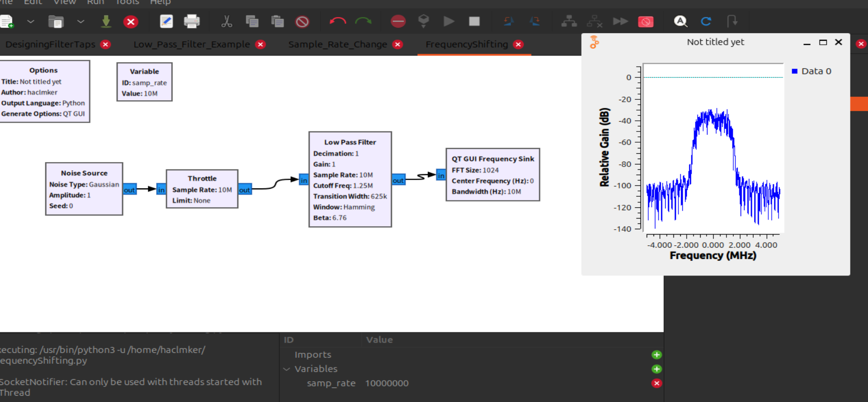
Task: Click the printer icon in the toolbar
Action: click(x=192, y=21)
